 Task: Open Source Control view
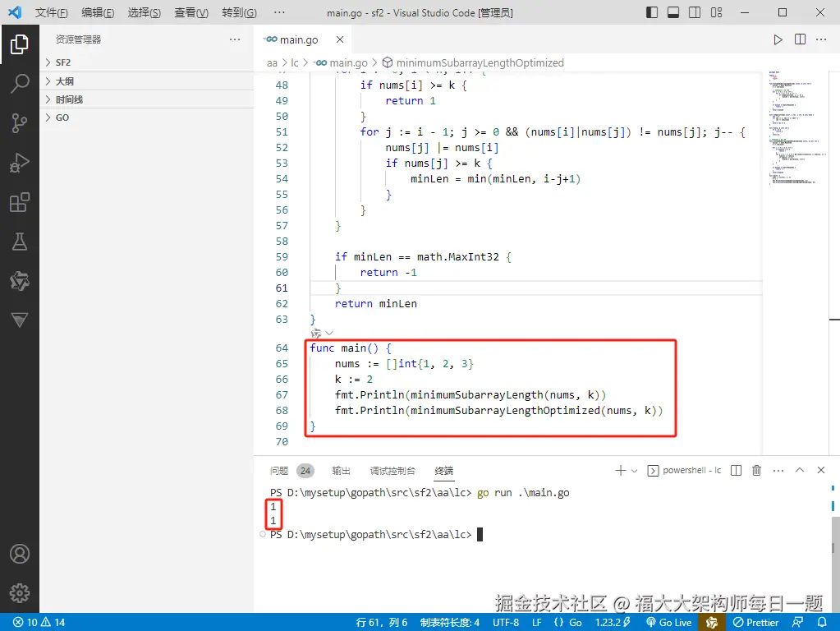19,122
